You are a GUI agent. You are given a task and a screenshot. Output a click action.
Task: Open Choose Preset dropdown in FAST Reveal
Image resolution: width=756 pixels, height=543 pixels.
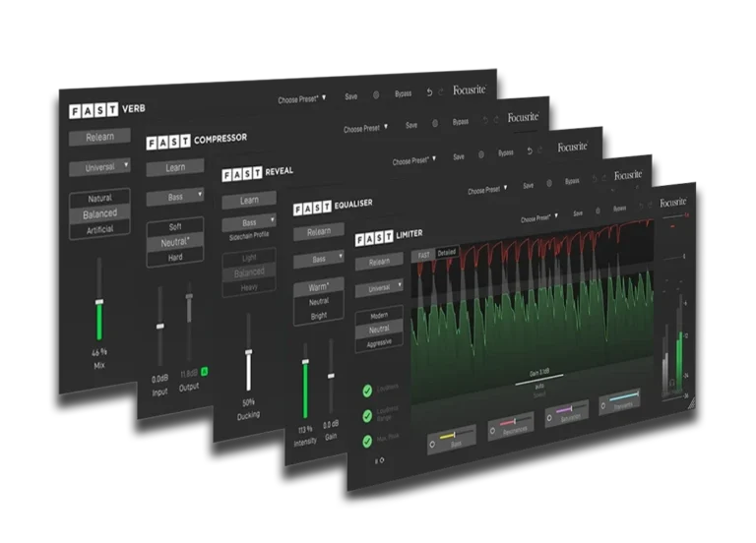point(414,160)
